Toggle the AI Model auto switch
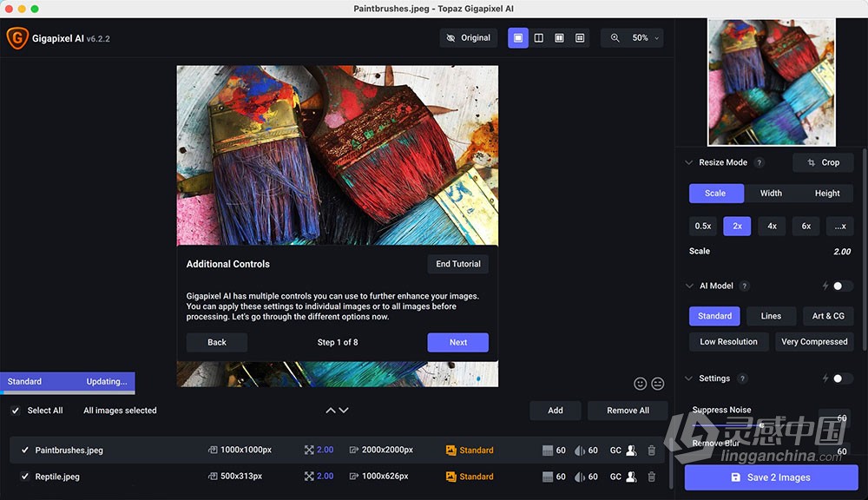 (x=842, y=286)
